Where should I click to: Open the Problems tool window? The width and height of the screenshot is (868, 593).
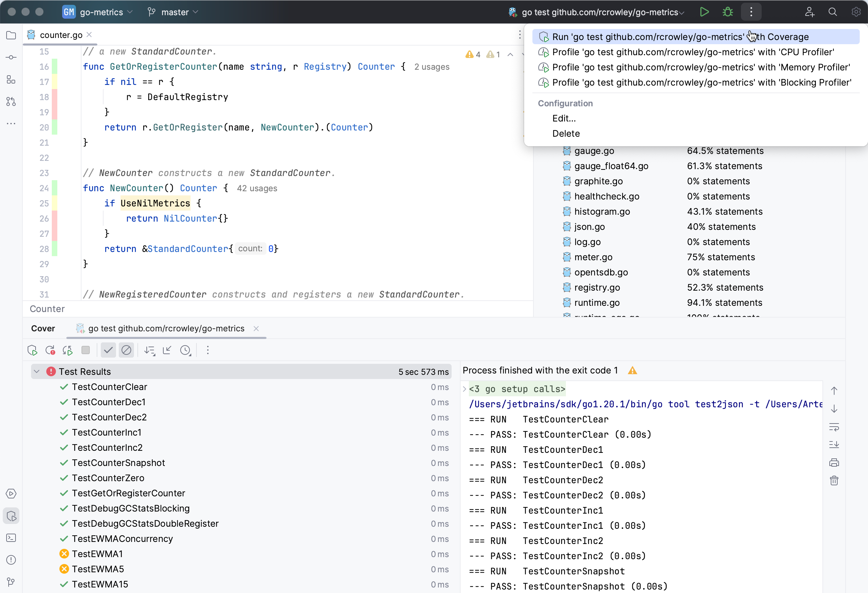11,560
